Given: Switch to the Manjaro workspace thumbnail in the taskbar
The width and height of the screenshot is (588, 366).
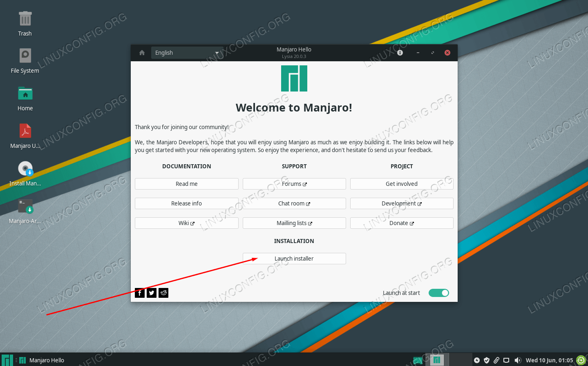Looking at the screenshot, I should tap(437, 360).
